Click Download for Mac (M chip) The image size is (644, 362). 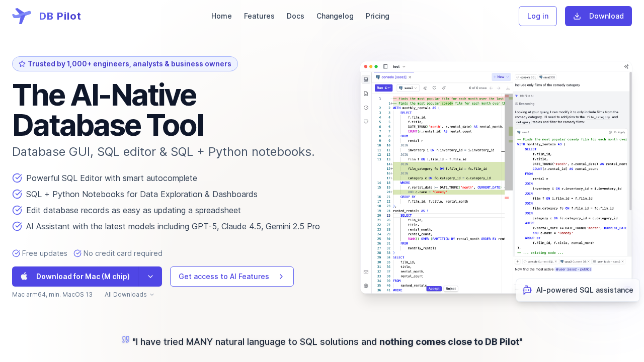point(75,277)
